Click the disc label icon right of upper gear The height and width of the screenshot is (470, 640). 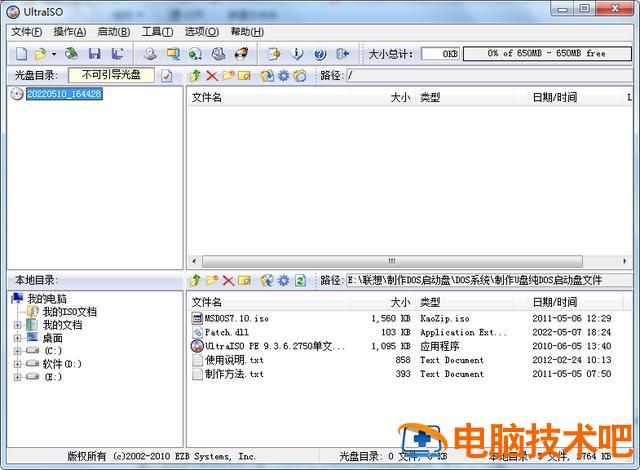point(300,75)
